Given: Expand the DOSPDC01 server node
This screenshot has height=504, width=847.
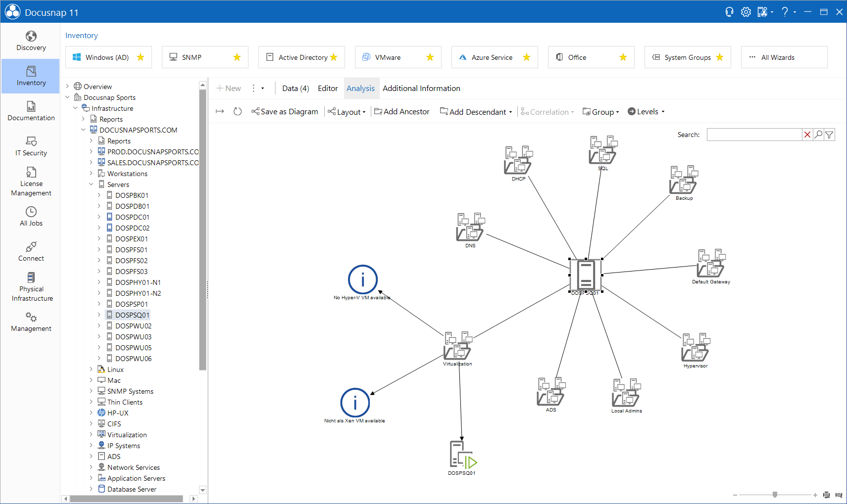Looking at the screenshot, I should tap(99, 217).
